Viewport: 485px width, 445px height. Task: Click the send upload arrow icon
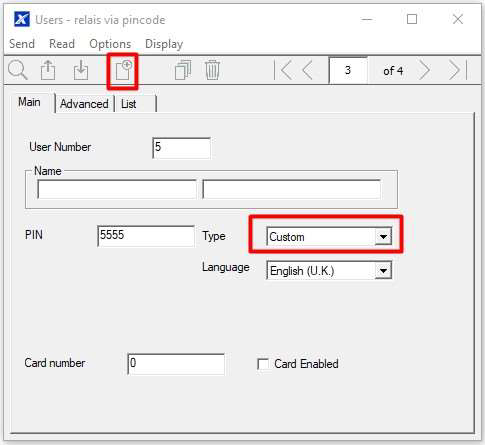click(x=48, y=70)
